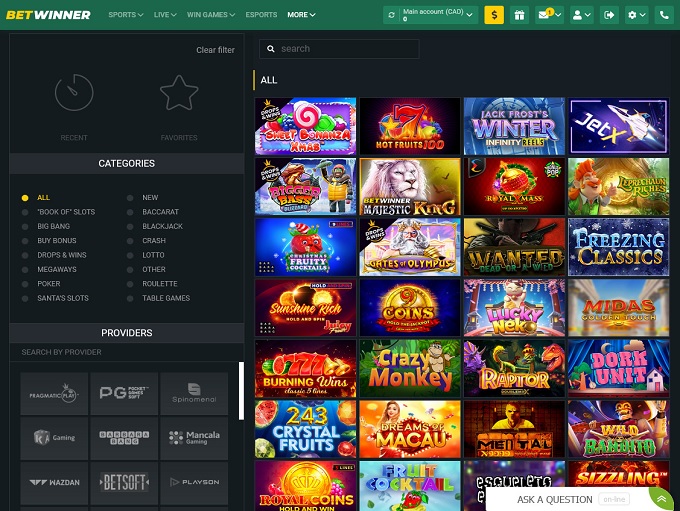Screen dimensions: 680x511
Task: Expand the settings gear dropdown
Action: (637, 15)
